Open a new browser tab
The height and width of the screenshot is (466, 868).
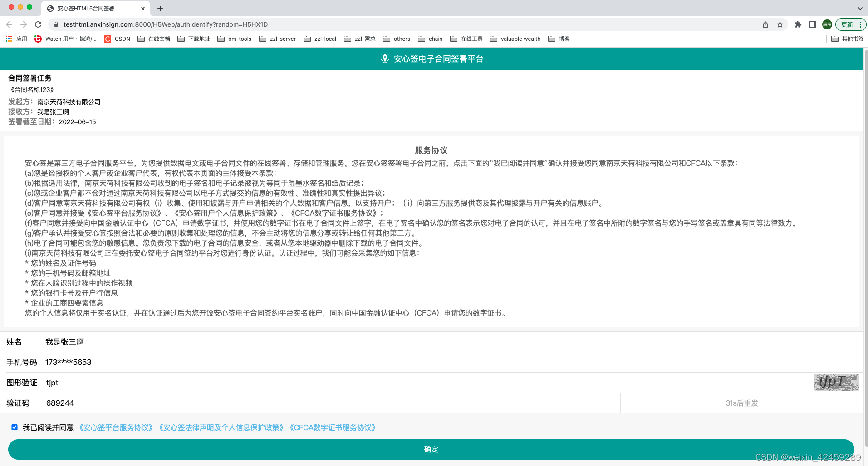(160, 8)
